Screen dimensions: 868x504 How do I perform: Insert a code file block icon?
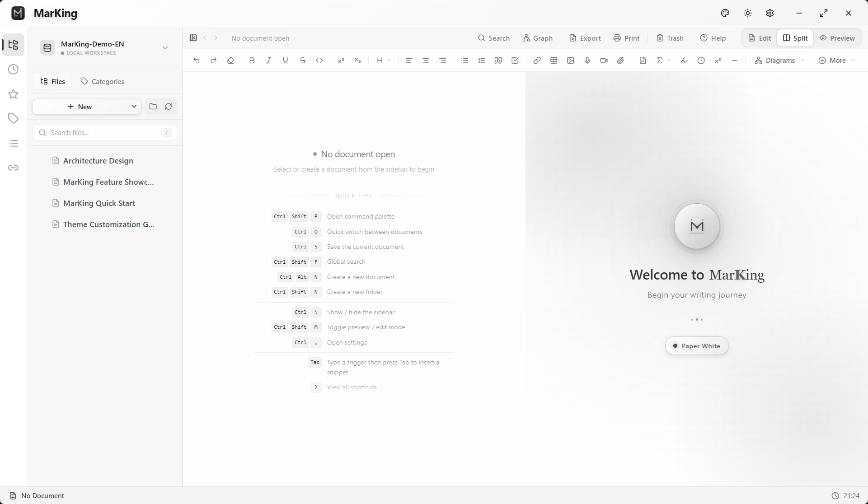[643, 60]
